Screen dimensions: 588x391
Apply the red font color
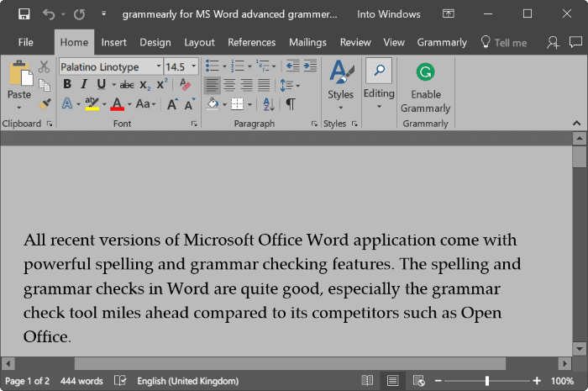[118, 103]
